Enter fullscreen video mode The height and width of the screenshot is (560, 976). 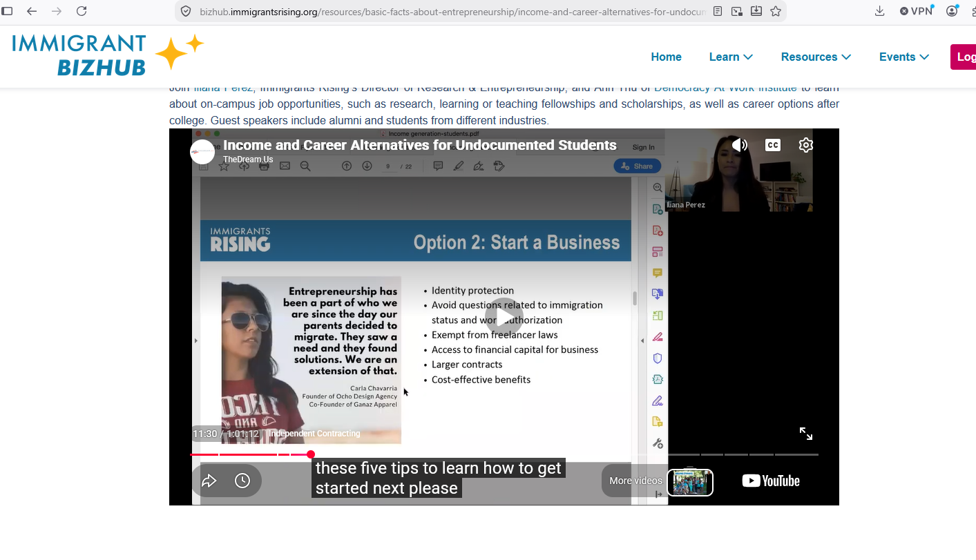[x=806, y=434]
